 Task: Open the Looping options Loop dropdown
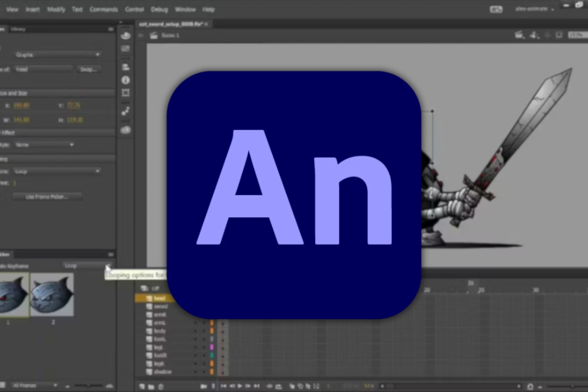tap(57, 171)
